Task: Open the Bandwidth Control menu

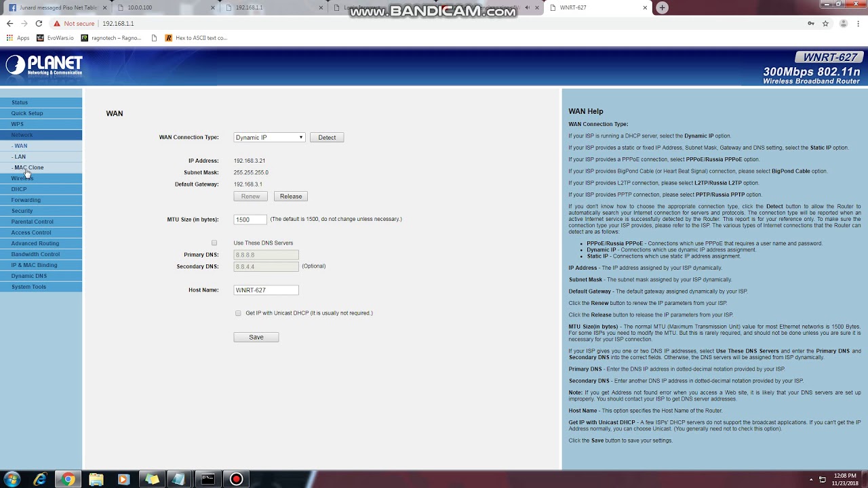Action: point(41,254)
